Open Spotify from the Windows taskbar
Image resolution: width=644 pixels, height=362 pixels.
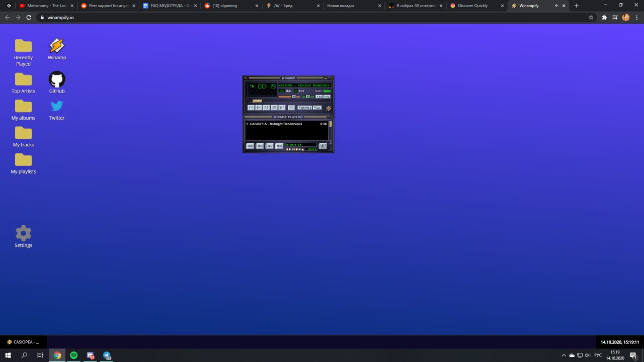tap(74, 355)
